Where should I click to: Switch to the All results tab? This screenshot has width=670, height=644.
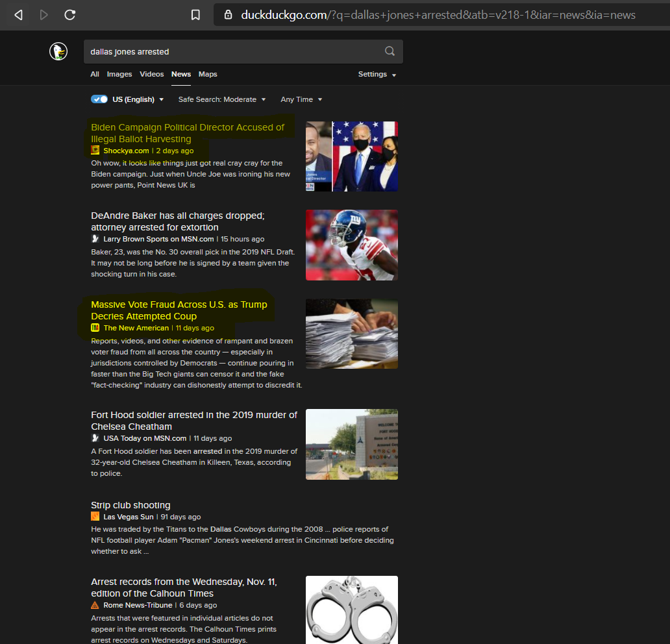coord(95,74)
